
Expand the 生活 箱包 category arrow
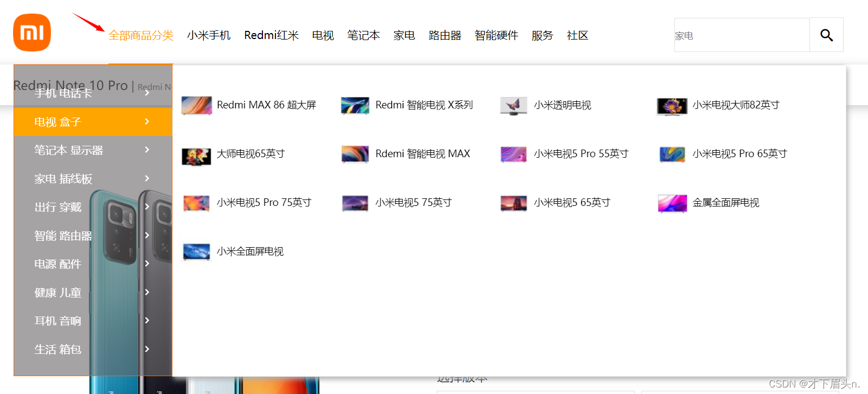click(x=147, y=349)
